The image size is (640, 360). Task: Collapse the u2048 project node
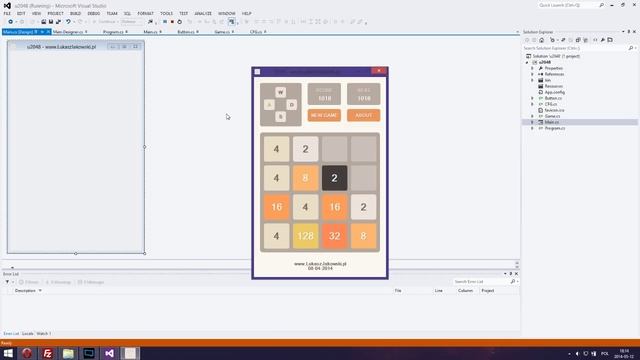pos(527,62)
